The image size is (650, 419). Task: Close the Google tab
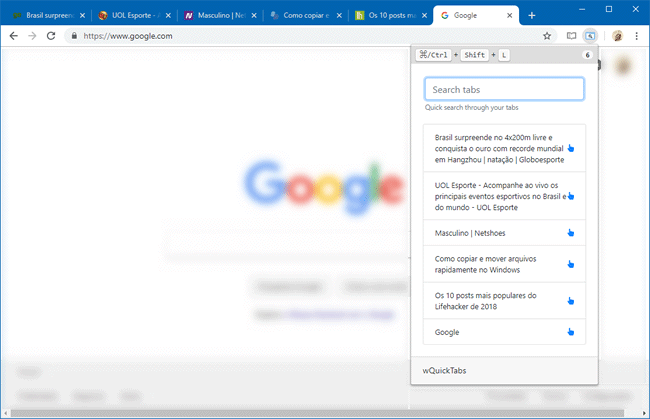click(509, 15)
